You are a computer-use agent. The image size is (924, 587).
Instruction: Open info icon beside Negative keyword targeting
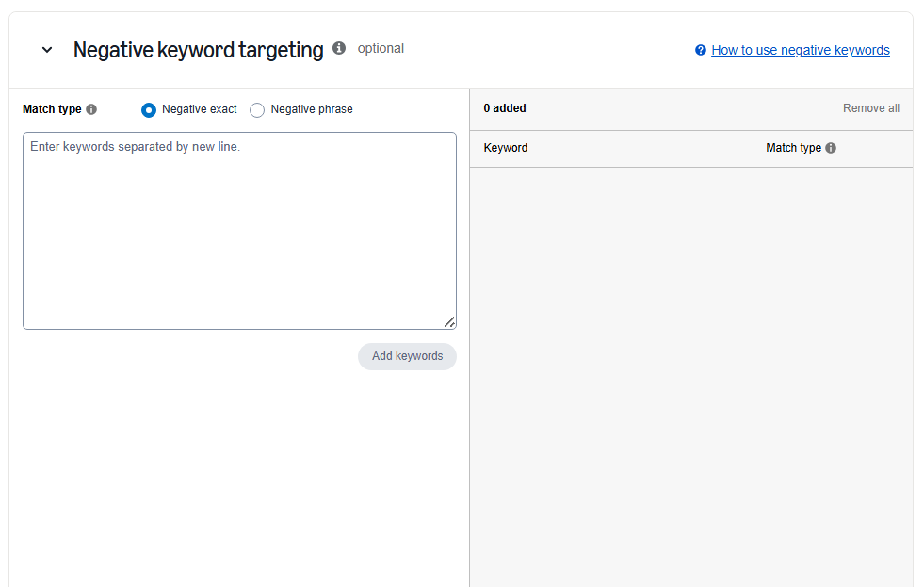[x=339, y=48]
